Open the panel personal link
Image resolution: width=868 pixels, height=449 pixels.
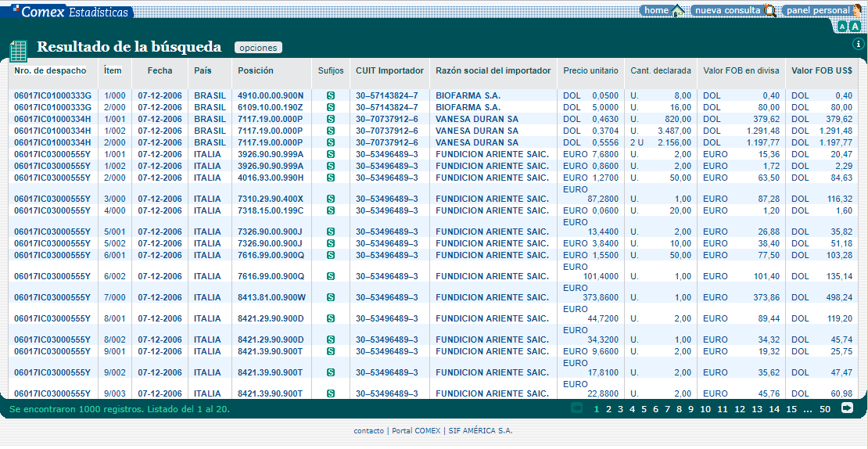point(818,10)
